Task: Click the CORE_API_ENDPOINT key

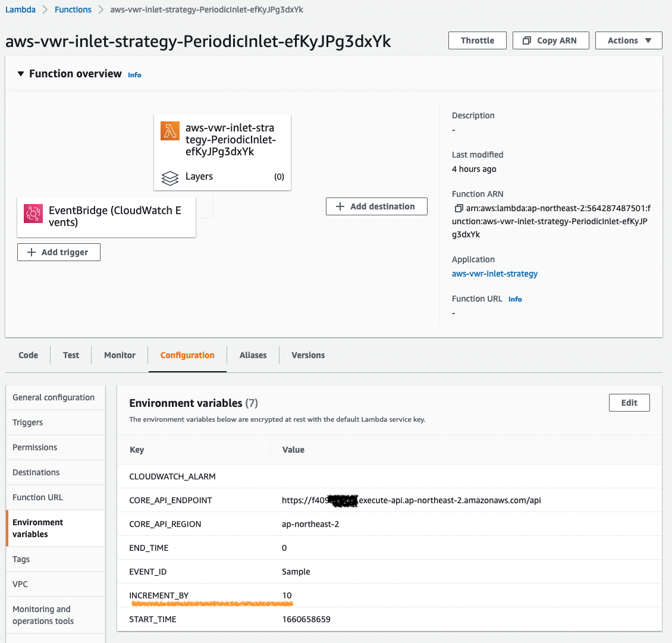Action: tap(171, 500)
